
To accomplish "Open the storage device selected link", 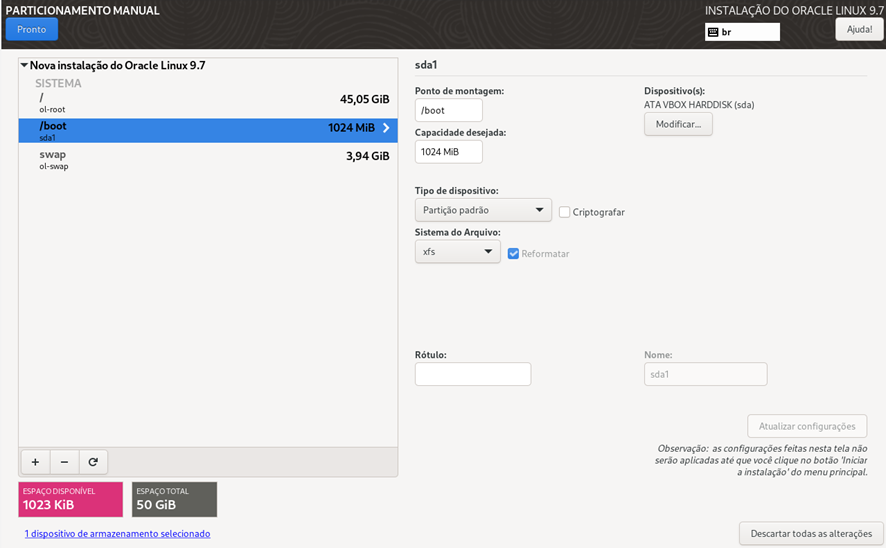I will pos(117,534).
